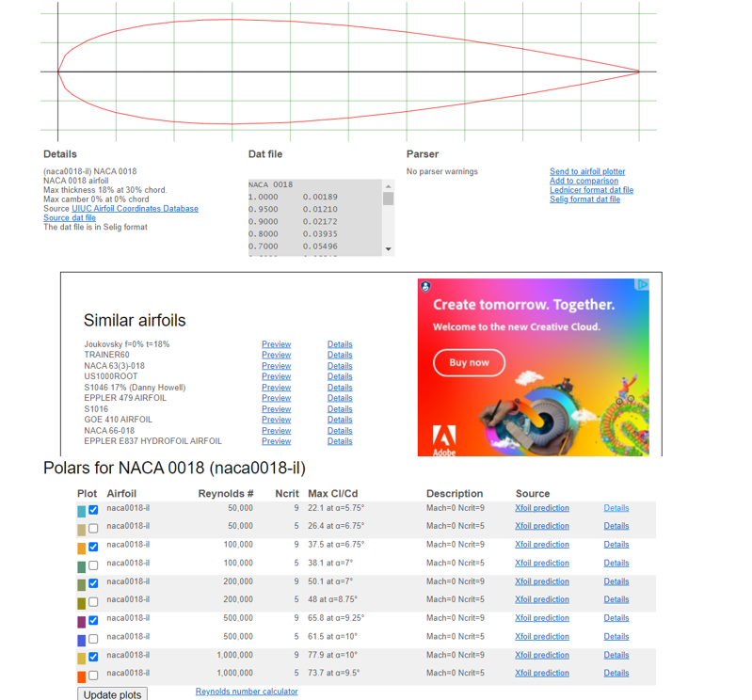This screenshot has height=700, width=752.
Task: Uncheck the 500,000 Ncrit 9 polar checkbox
Action: [x=93, y=620]
